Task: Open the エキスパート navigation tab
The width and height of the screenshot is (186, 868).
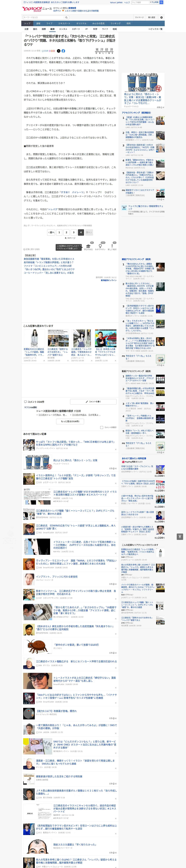Action: point(64,23)
